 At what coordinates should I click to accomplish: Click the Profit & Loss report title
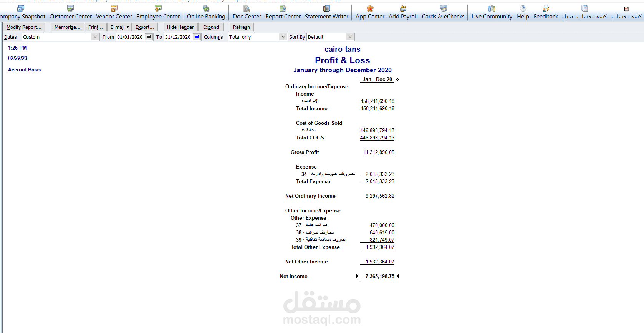click(343, 60)
